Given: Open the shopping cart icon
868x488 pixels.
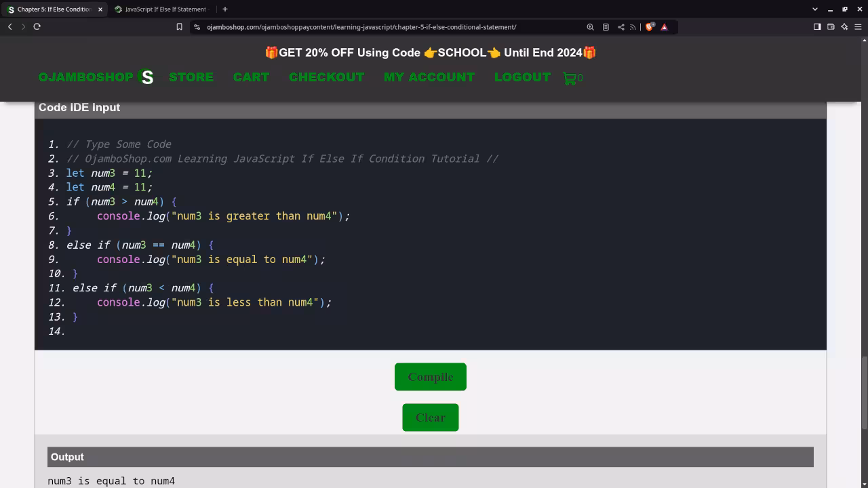Looking at the screenshot, I should pyautogui.click(x=570, y=78).
